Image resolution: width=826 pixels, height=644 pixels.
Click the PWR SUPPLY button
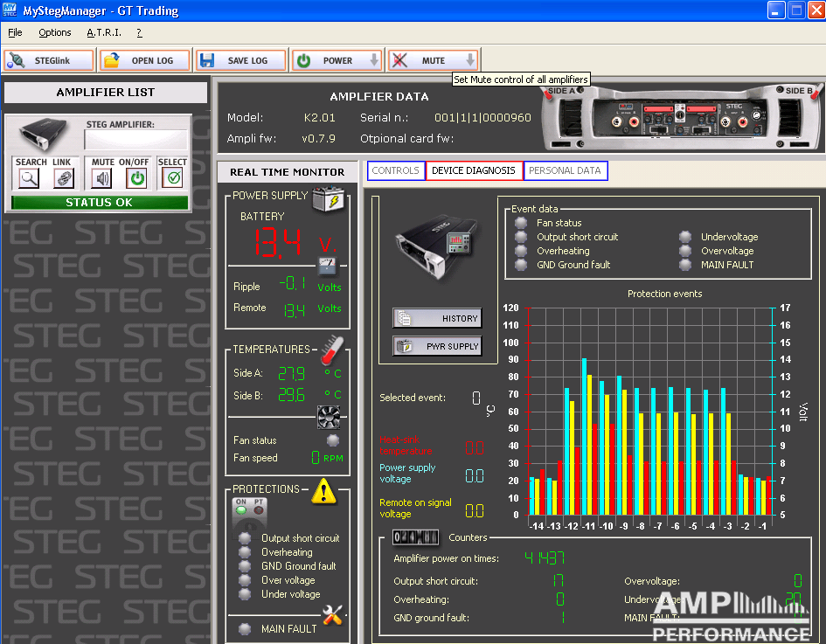click(436, 347)
